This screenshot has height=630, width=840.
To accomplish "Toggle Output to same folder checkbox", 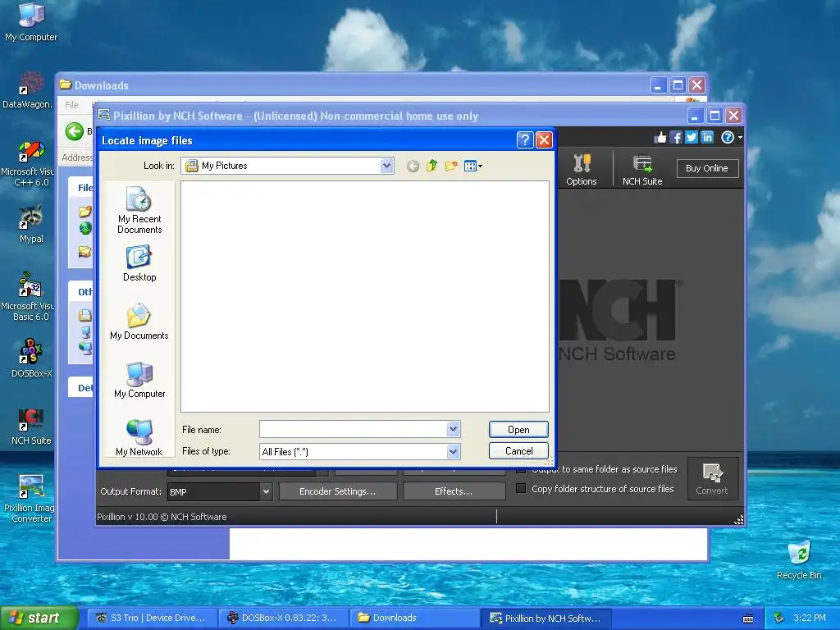I will 521,470.
